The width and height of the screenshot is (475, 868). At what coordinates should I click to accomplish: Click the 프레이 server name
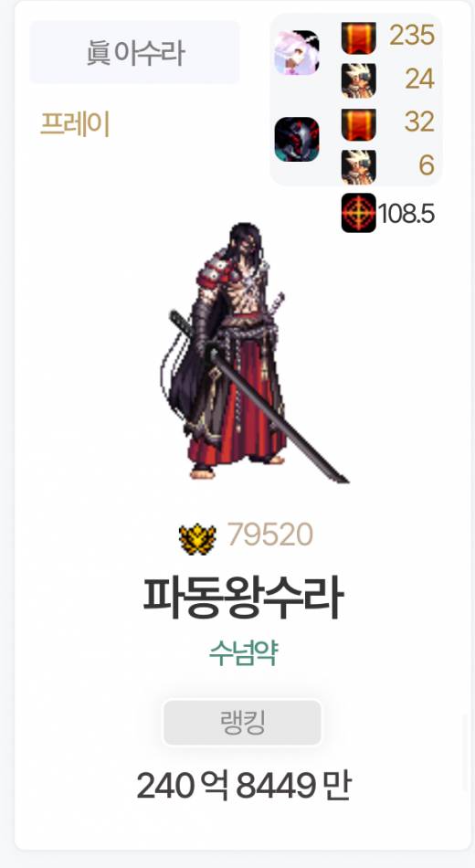(x=75, y=124)
